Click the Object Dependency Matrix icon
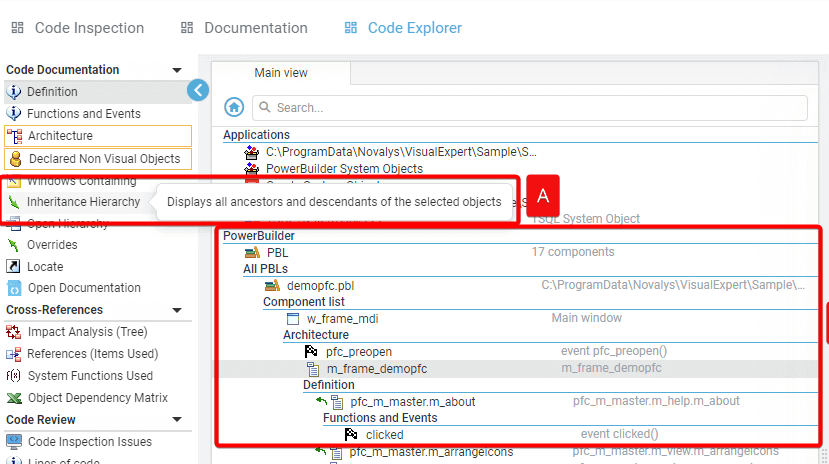 point(14,398)
